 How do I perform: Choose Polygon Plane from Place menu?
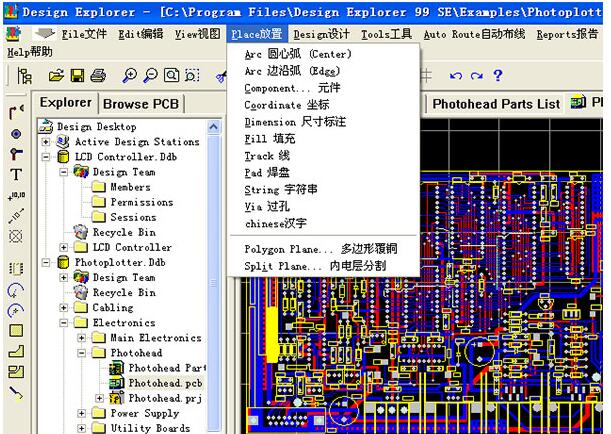323,249
